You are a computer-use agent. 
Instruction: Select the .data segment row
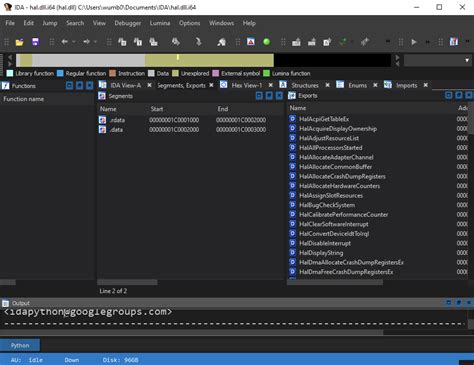(x=190, y=129)
